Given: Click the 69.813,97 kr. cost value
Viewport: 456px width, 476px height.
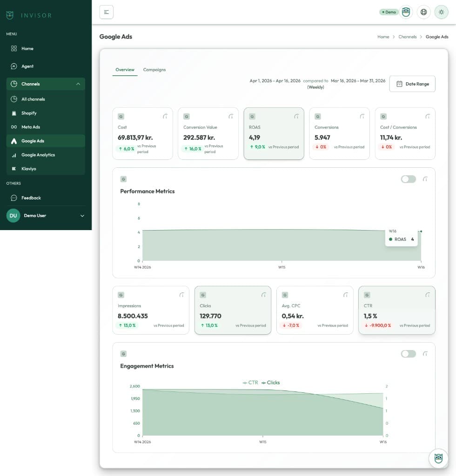Looking at the screenshot, I should tap(135, 138).
